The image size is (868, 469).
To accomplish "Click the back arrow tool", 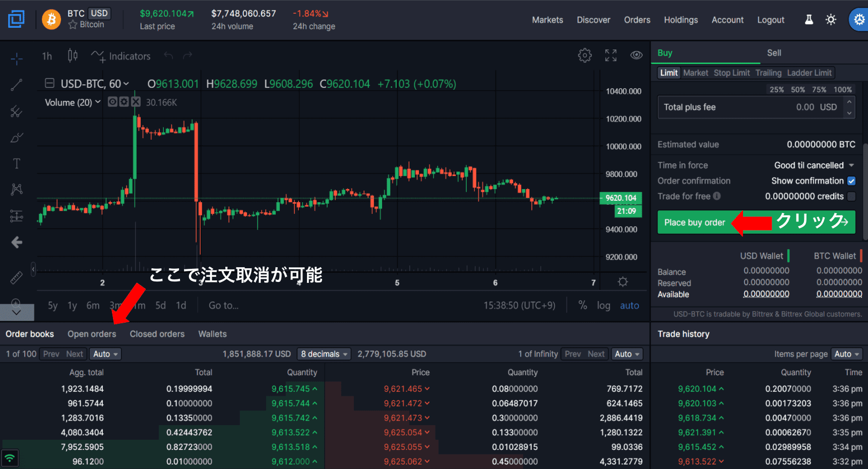I will coord(17,243).
